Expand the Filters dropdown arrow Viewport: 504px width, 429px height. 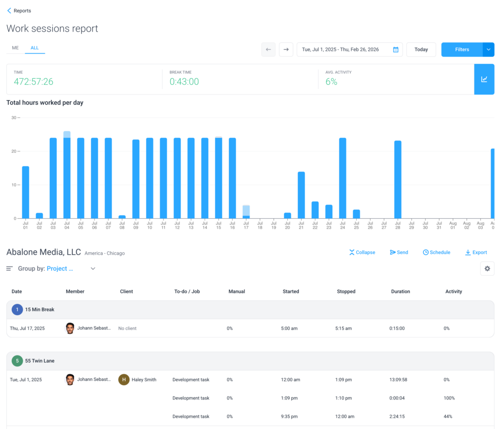tap(488, 50)
